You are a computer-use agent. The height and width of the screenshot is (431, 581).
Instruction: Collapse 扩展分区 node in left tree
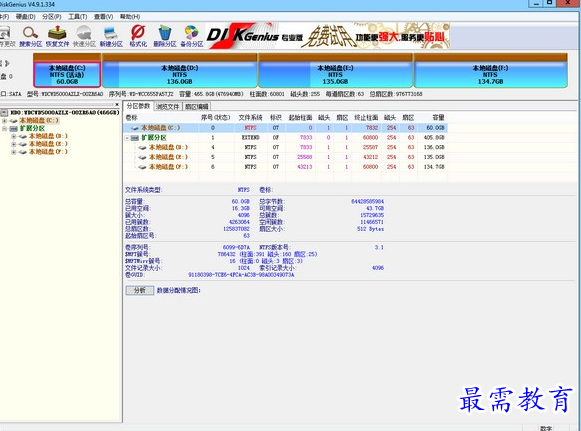[x=5, y=129]
